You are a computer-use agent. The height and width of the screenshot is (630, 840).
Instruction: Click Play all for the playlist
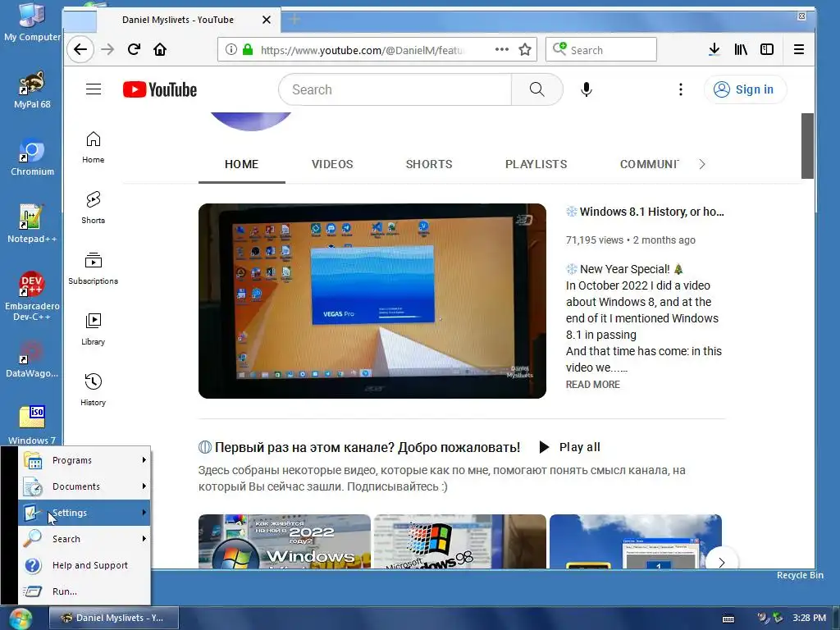[x=569, y=447]
